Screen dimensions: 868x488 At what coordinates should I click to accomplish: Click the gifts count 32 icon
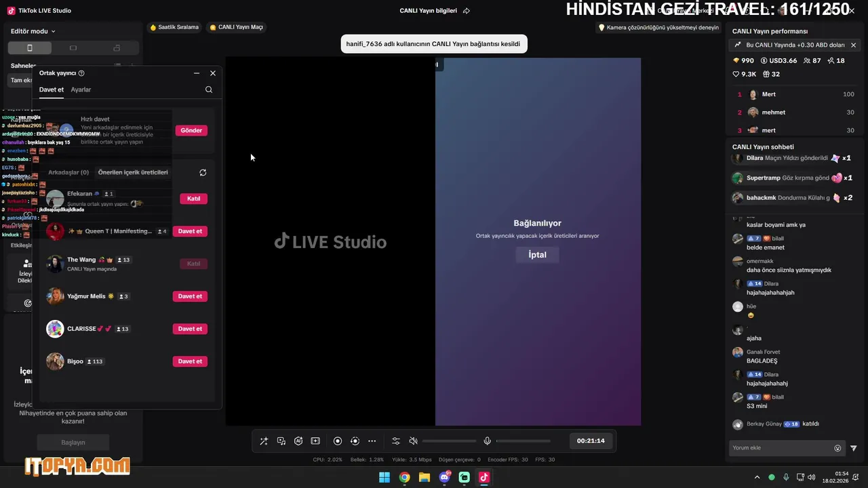[772, 74]
